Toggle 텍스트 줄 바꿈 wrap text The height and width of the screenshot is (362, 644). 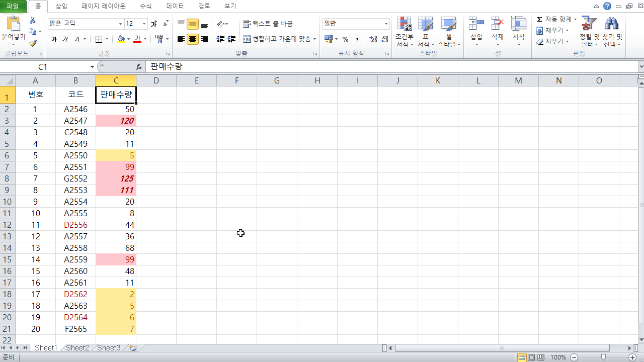point(268,24)
